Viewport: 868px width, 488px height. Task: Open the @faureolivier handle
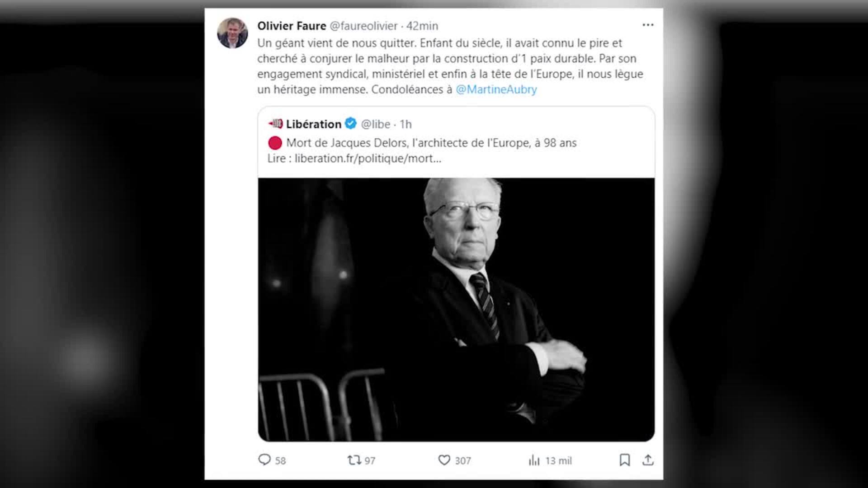click(x=363, y=26)
